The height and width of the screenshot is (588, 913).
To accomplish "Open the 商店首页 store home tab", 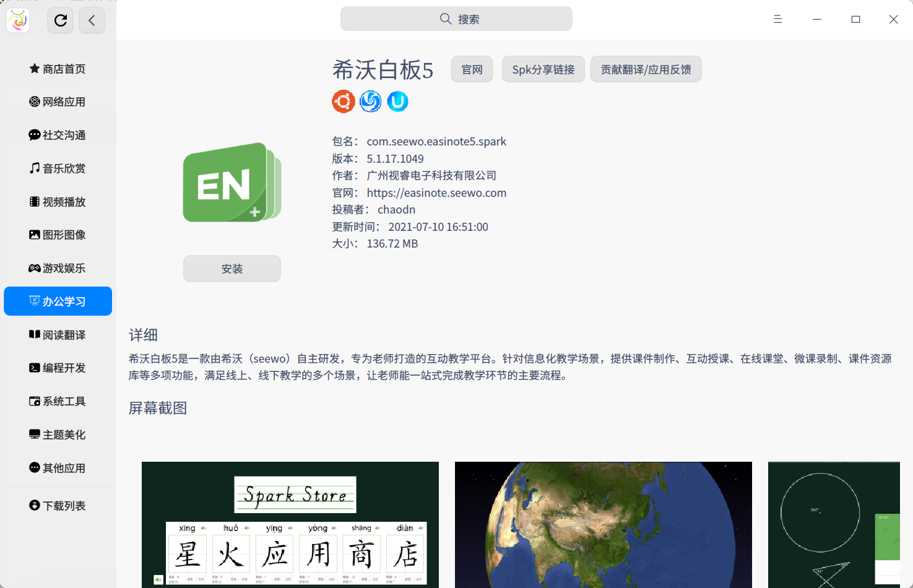I will (58, 69).
